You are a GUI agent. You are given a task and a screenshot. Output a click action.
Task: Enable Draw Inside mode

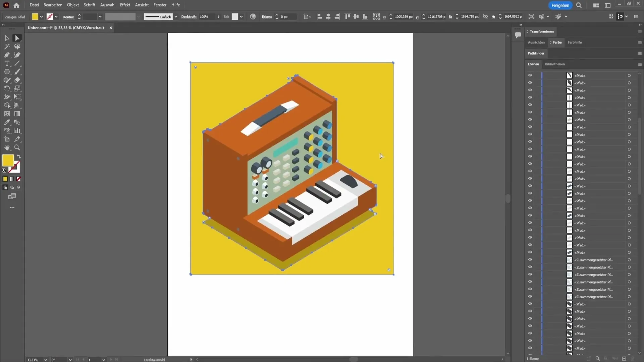pyautogui.click(x=19, y=187)
